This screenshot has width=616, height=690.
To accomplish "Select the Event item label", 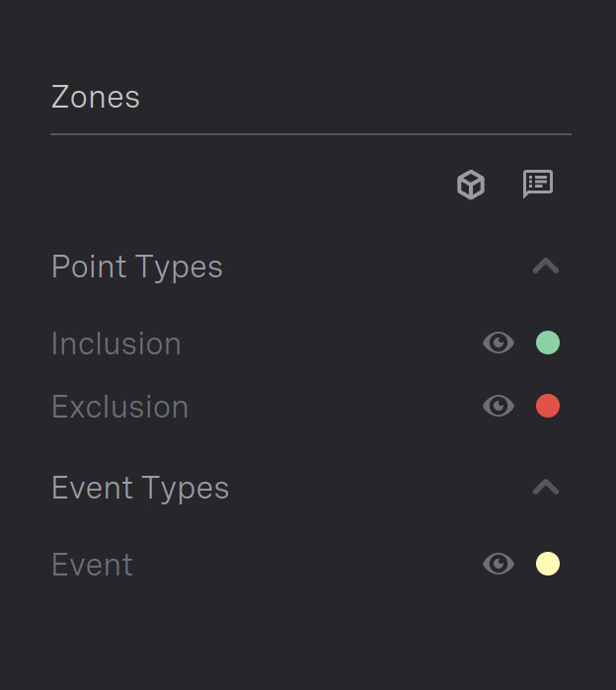I will click(92, 565).
